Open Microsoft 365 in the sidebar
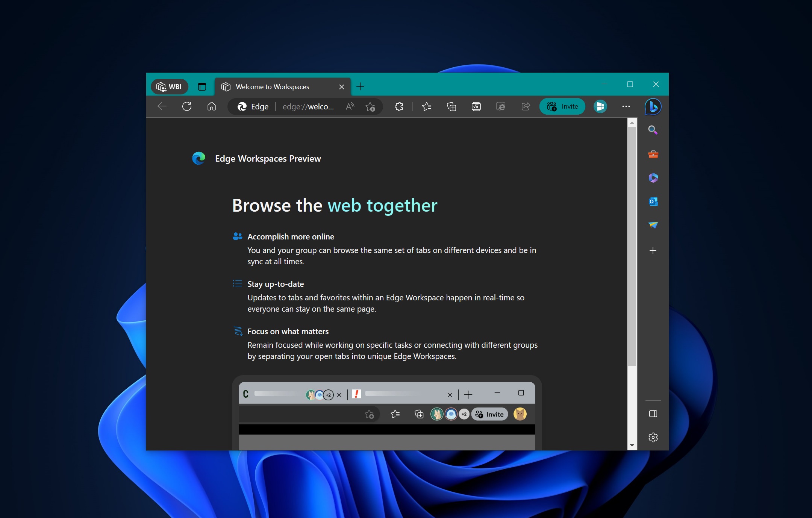Screen dimensions: 812x518 pyautogui.click(x=653, y=178)
